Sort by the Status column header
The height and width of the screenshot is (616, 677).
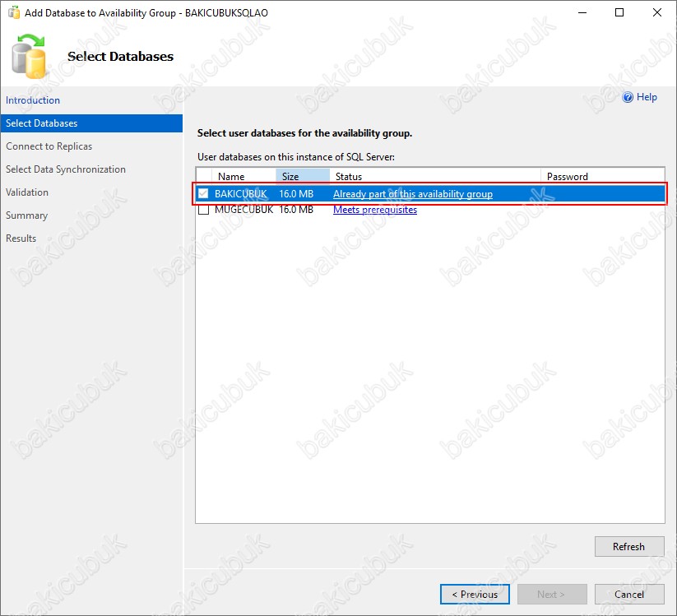pyautogui.click(x=435, y=176)
